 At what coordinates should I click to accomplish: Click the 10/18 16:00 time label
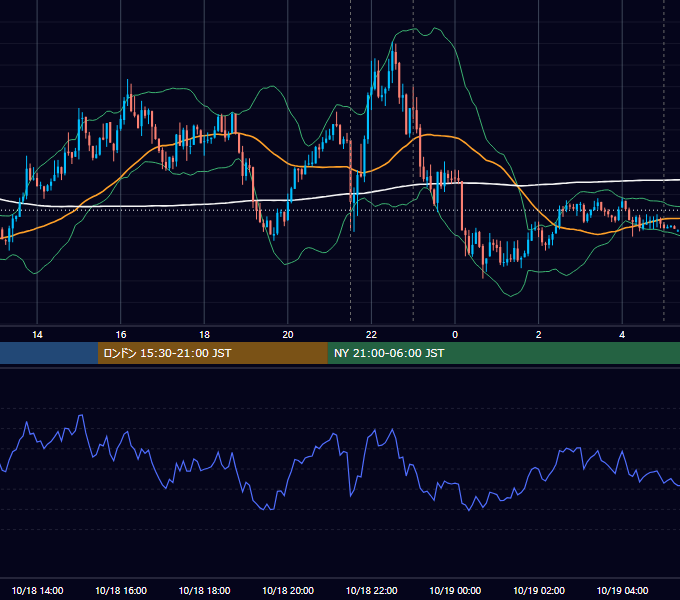pyautogui.click(x=121, y=590)
